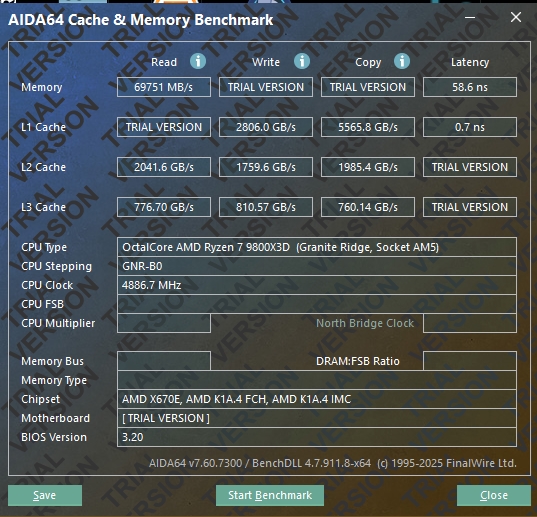Image resolution: width=537 pixels, height=517 pixels.
Task: Click the Write column header
Action: pyautogui.click(x=266, y=62)
